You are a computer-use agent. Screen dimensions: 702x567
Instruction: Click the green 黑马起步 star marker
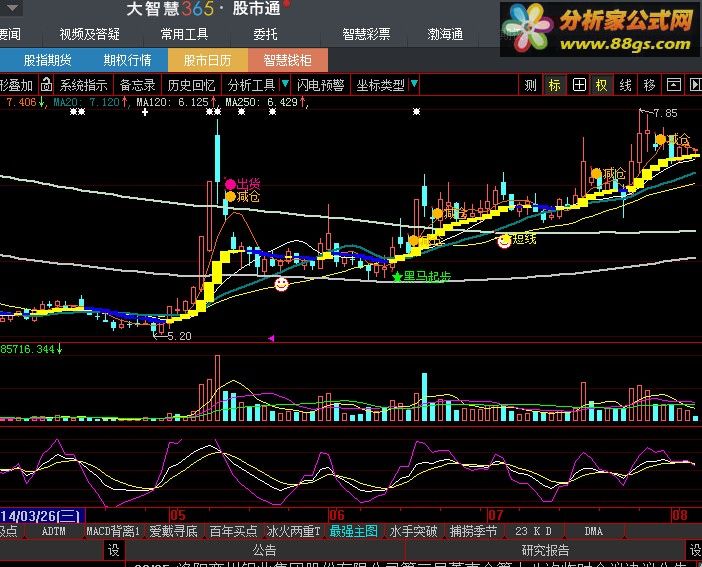397,277
